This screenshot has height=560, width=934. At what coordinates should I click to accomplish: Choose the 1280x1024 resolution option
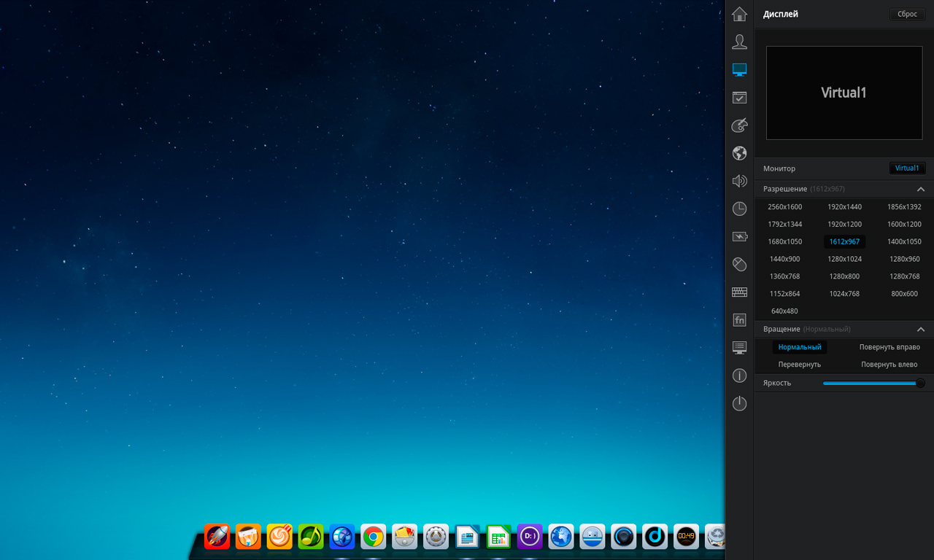pyautogui.click(x=844, y=259)
